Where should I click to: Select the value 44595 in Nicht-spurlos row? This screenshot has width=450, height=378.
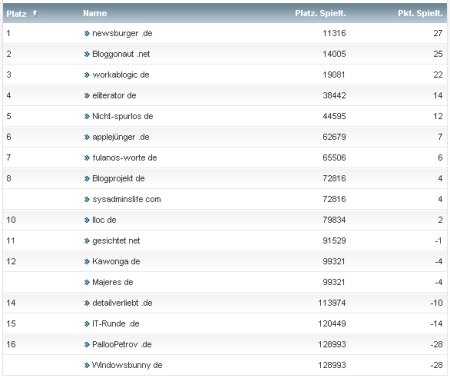[334, 116]
